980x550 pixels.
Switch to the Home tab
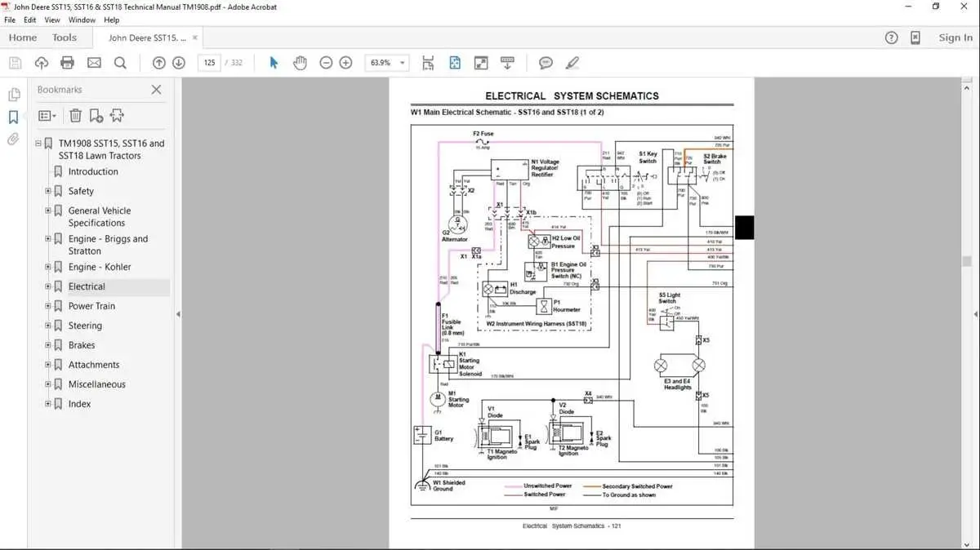point(23,38)
